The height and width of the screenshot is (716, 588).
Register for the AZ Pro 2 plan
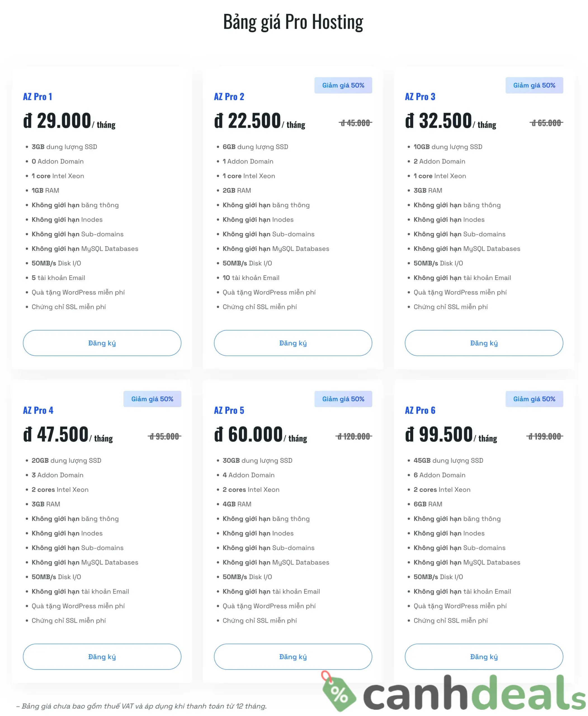pyautogui.click(x=293, y=343)
